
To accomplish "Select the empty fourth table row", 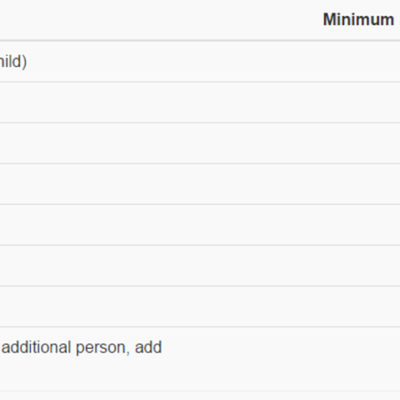I will point(200,184).
